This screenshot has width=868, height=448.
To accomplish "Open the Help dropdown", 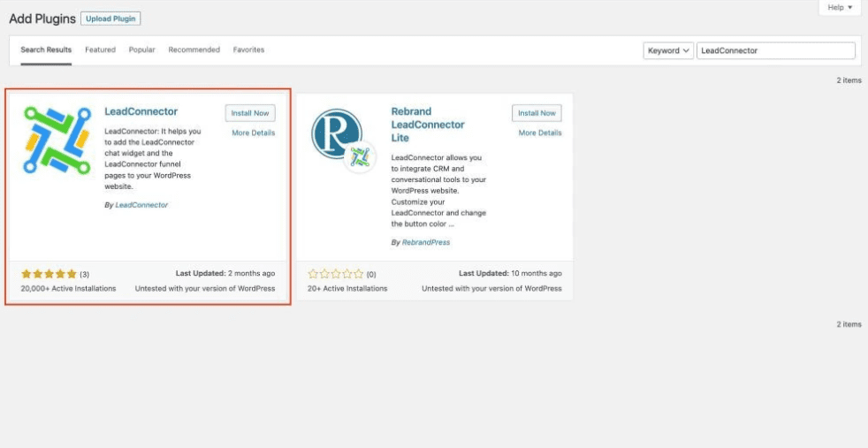I will click(x=839, y=8).
